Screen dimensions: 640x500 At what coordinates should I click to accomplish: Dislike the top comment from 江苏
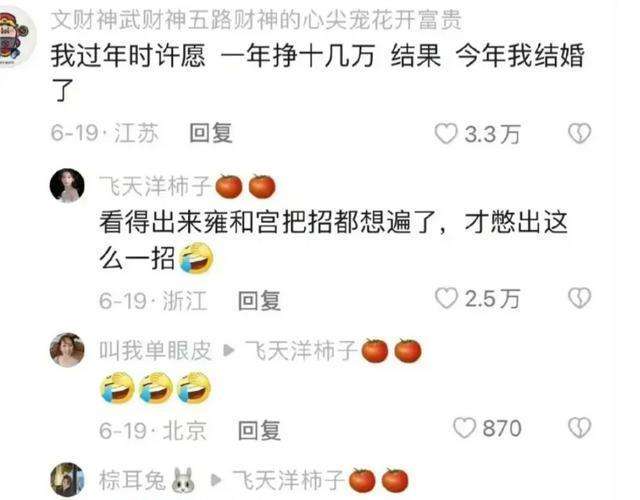pyautogui.click(x=580, y=133)
